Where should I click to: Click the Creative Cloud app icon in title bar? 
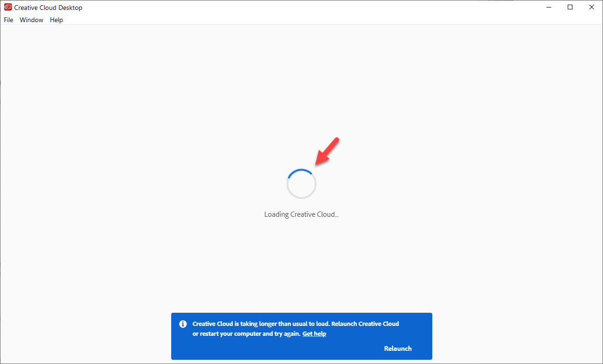(x=8, y=7)
